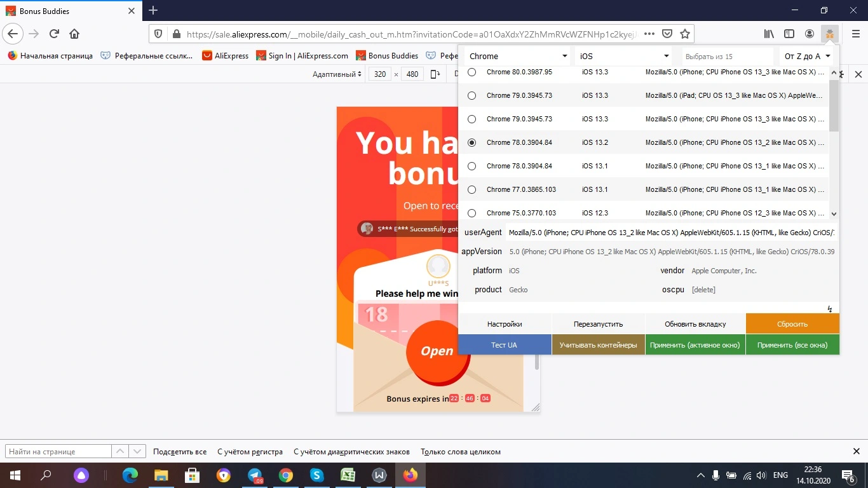Screen dimensions: 868x488
Task: Go back to the previous page
Action: (x=13, y=34)
